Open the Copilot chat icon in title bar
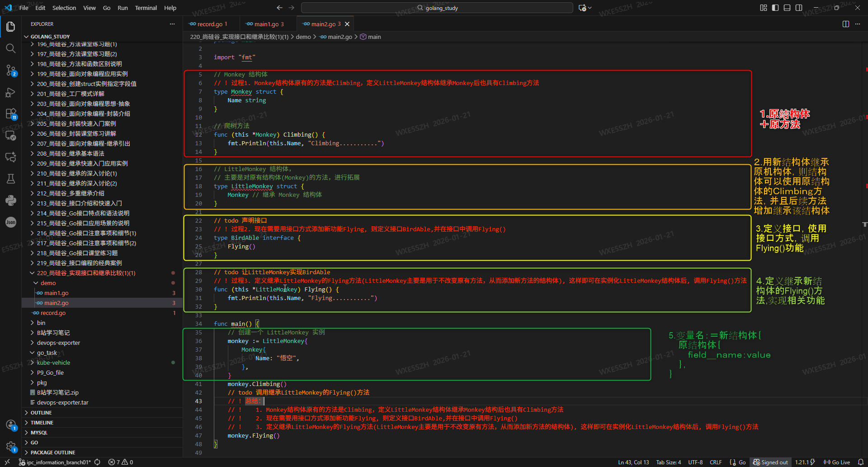Viewport: 868px width, 467px height. pos(582,8)
